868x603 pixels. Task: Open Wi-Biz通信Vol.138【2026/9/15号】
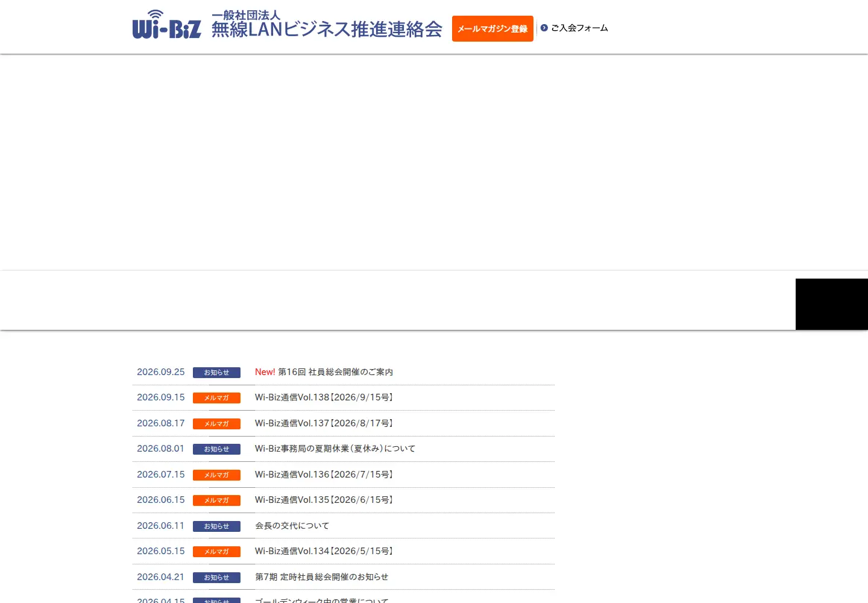324,397
